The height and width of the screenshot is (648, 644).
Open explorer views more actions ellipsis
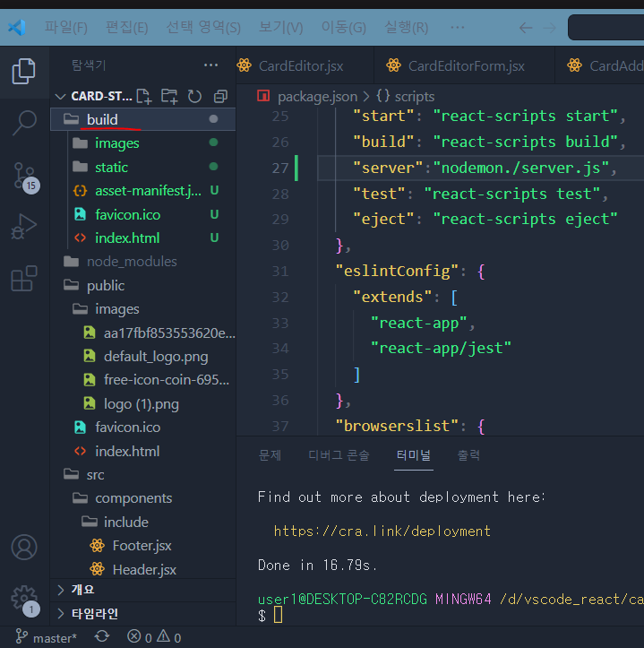(210, 65)
